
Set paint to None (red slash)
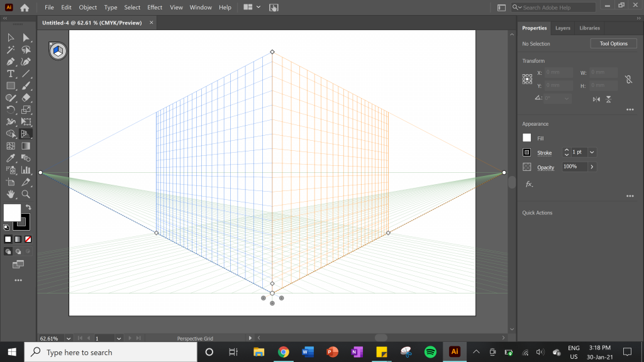coord(28,239)
